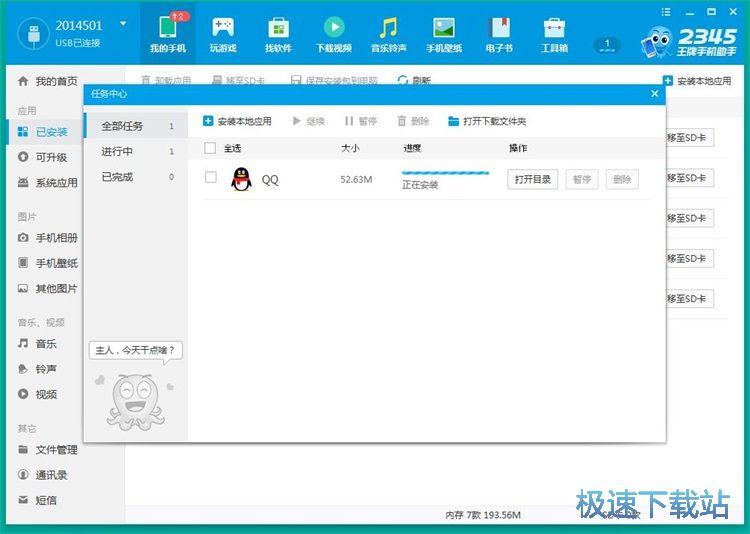Viewport: 750px width, 534px height.
Task: Open 其他图片 in the sidebar
Action: pyautogui.click(x=47, y=289)
